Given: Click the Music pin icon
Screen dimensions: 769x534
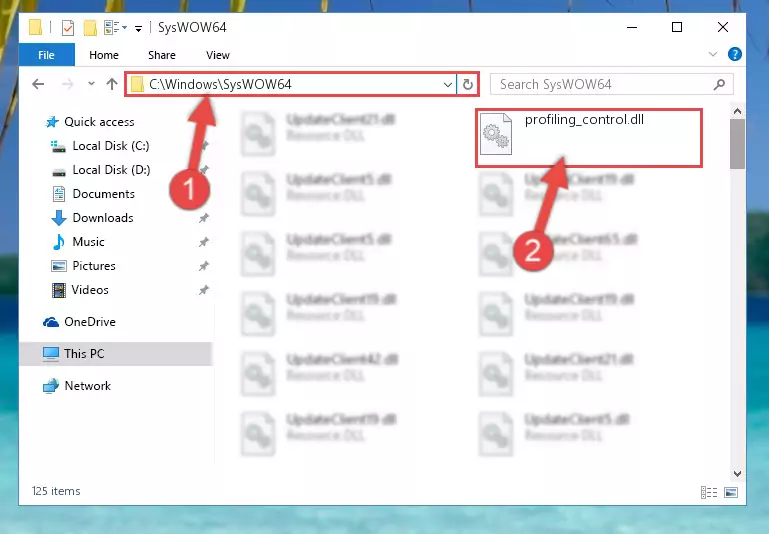Looking at the screenshot, I should point(204,242).
